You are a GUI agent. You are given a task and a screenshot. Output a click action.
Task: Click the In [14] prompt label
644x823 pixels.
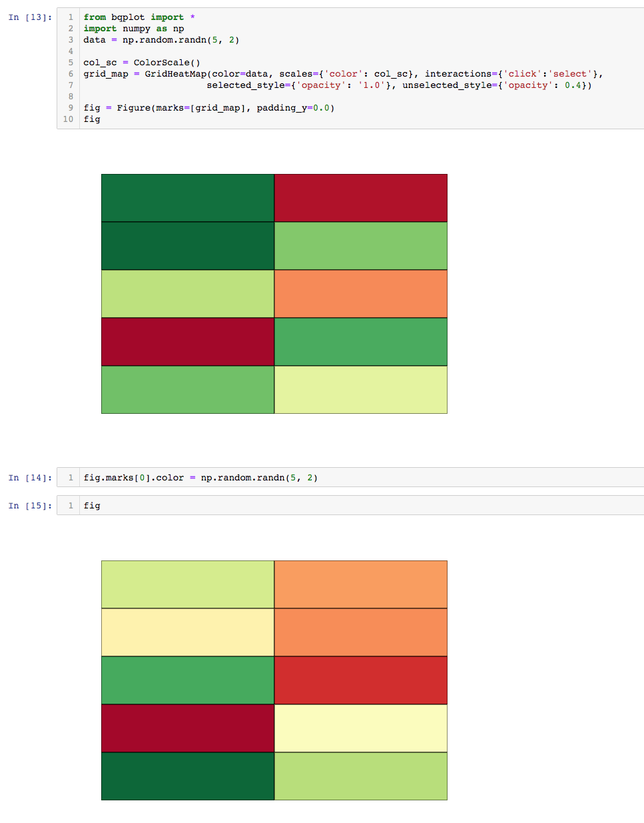tap(31, 477)
